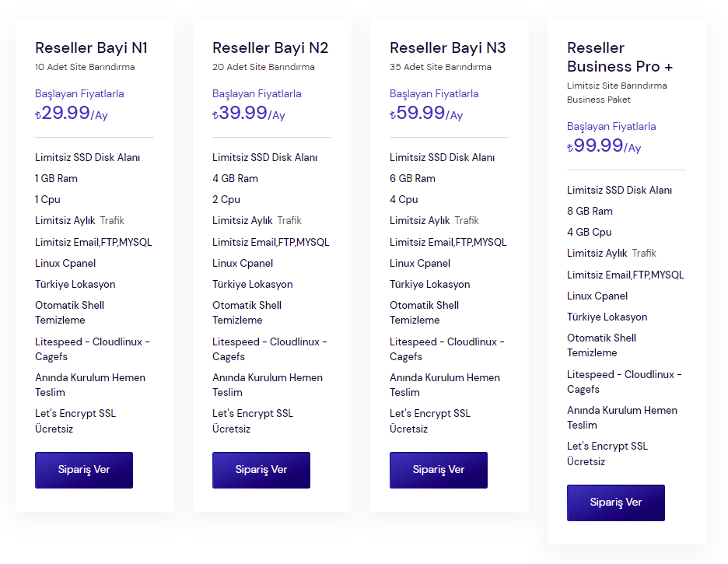Click the ₺59.99/Ay price

pos(426,113)
